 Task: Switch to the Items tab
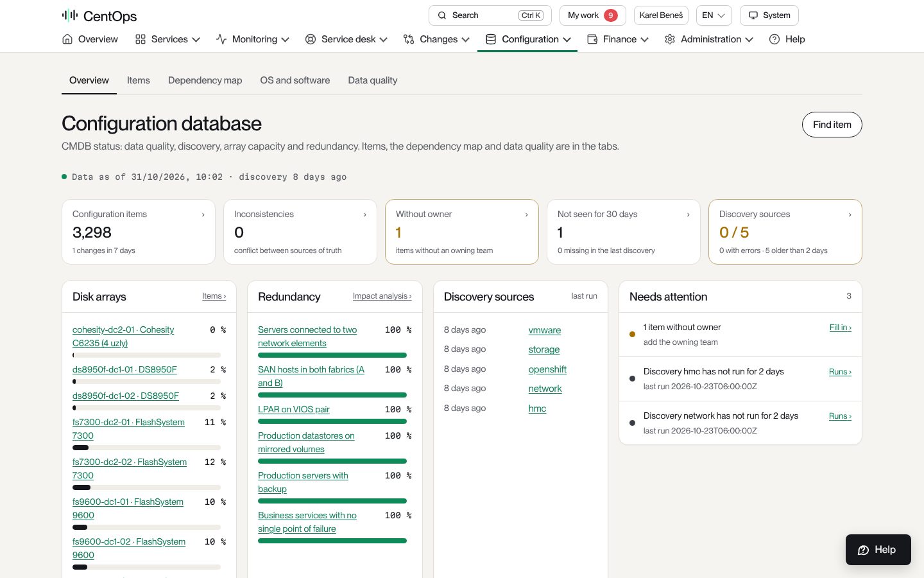(x=139, y=80)
